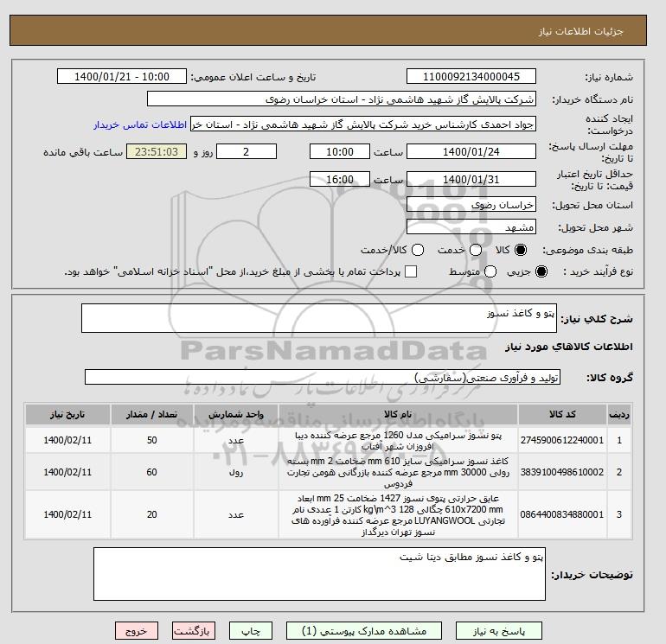Click the delivery city مشهد field
Image resolution: width=666 pixels, height=644 pixels.
click(x=471, y=227)
